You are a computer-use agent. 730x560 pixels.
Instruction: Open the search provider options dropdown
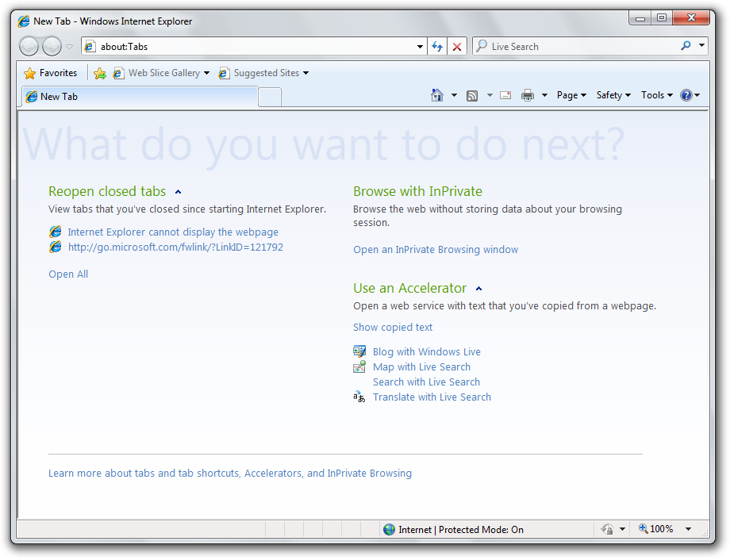click(x=701, y=46)
